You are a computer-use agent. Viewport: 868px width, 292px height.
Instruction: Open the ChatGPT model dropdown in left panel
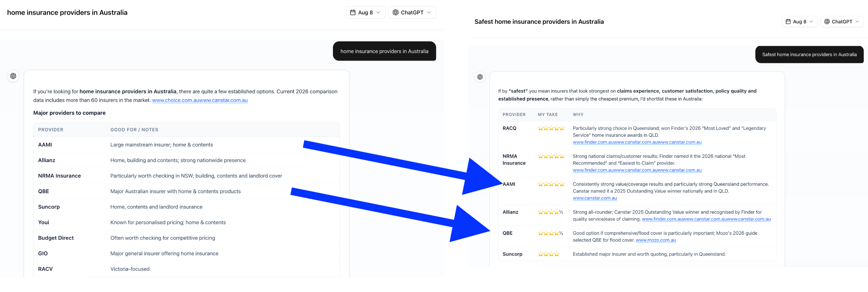(412, 12)
